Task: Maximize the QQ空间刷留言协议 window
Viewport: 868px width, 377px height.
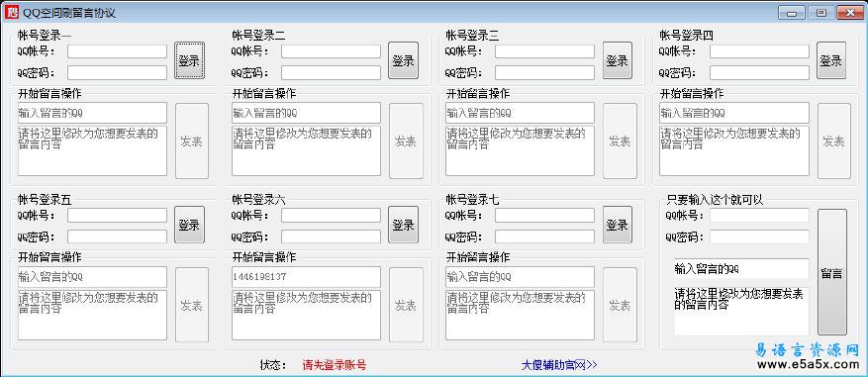Action: coord(820,12)
